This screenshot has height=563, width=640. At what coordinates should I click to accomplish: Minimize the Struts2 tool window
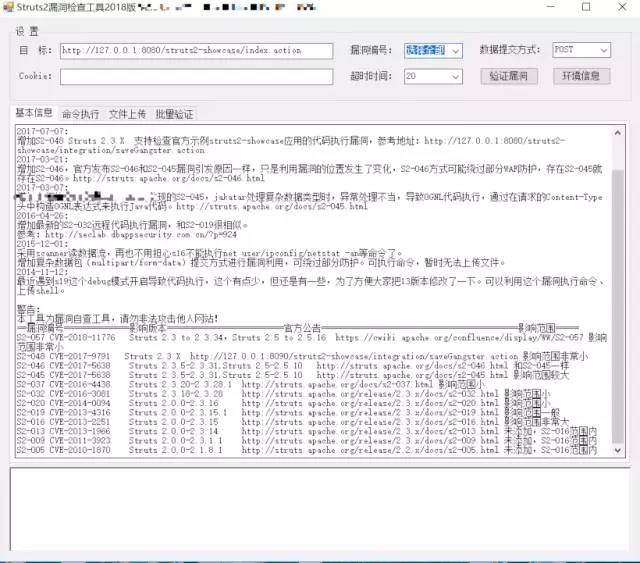pos(551,7)
